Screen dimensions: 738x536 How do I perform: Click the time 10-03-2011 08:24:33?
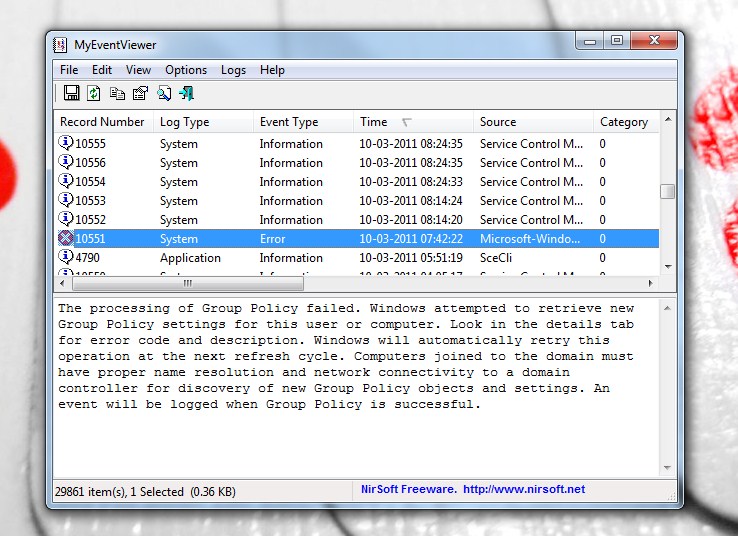point(411,182)
